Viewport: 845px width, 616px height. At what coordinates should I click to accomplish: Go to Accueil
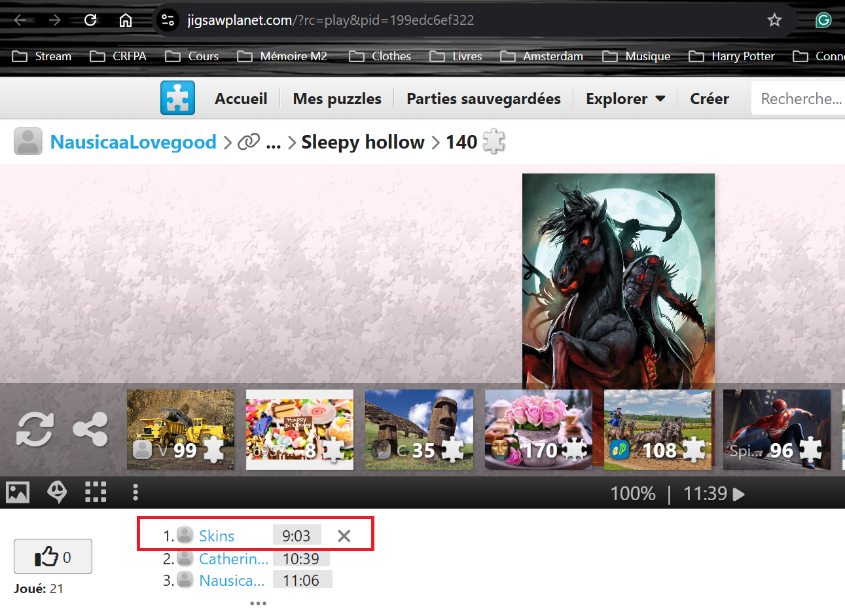click(x=241, y=99)
